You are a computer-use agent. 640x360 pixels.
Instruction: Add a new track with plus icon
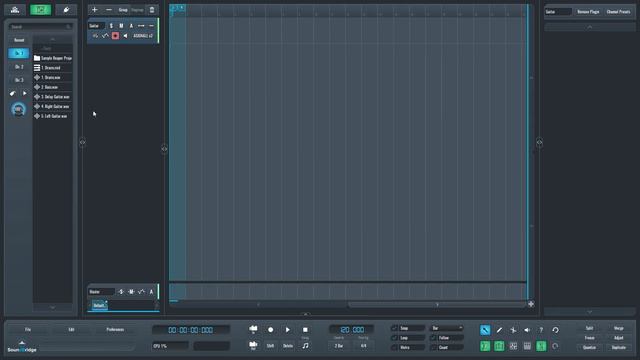pos(95,10)
